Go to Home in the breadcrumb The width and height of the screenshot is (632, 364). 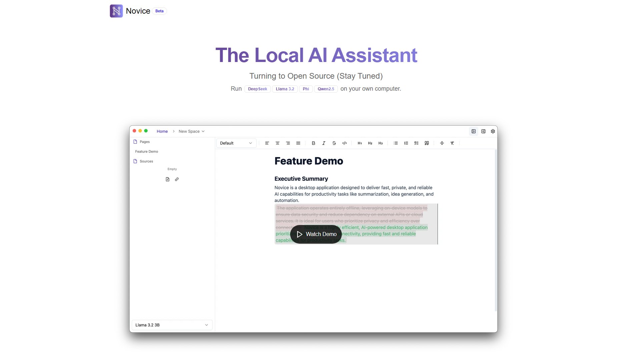(162, 131)
